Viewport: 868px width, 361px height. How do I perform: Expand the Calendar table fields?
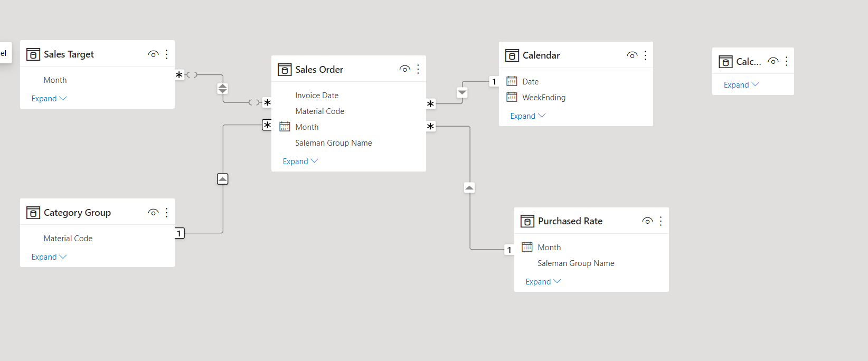click(528, 116)
